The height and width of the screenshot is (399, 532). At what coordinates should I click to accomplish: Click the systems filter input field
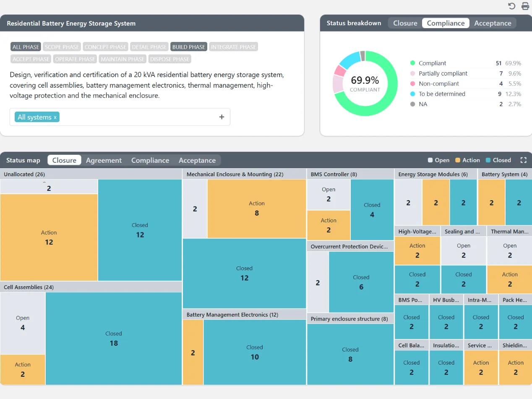pos(120,117)
